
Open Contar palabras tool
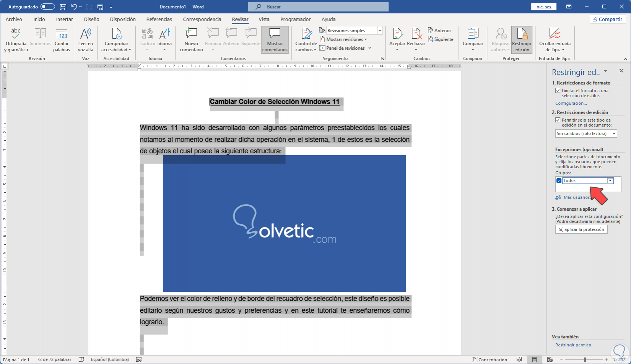click(x=62, y=40)
